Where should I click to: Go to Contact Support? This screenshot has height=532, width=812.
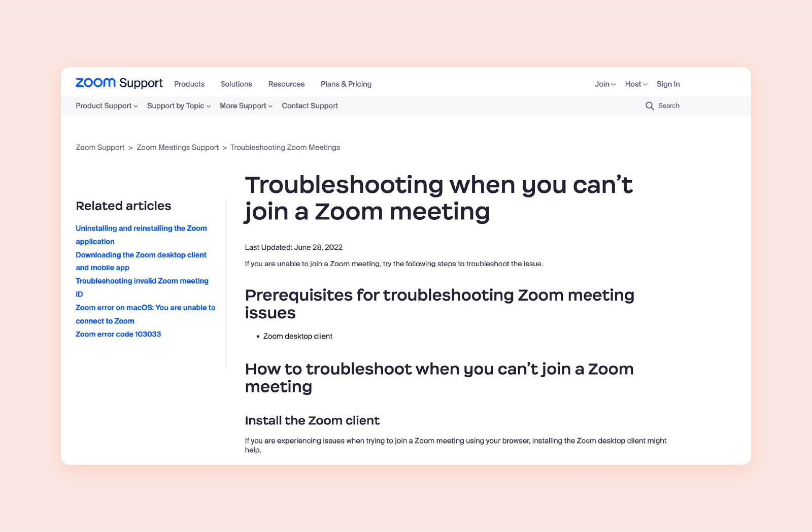[310, 106]
